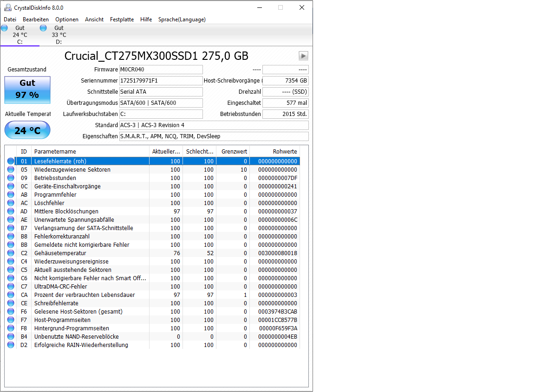Close the CrystalDiskInfo window
The image size is (535, 392).
301,7
